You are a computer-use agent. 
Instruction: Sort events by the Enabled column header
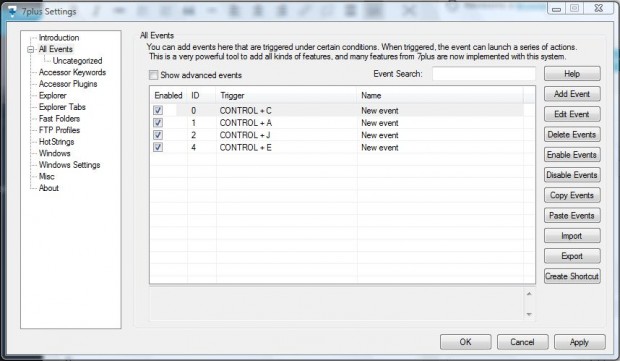(168, 95)
